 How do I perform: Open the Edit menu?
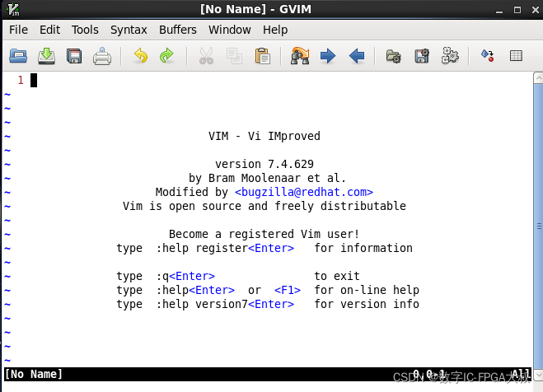click(50, 30)
